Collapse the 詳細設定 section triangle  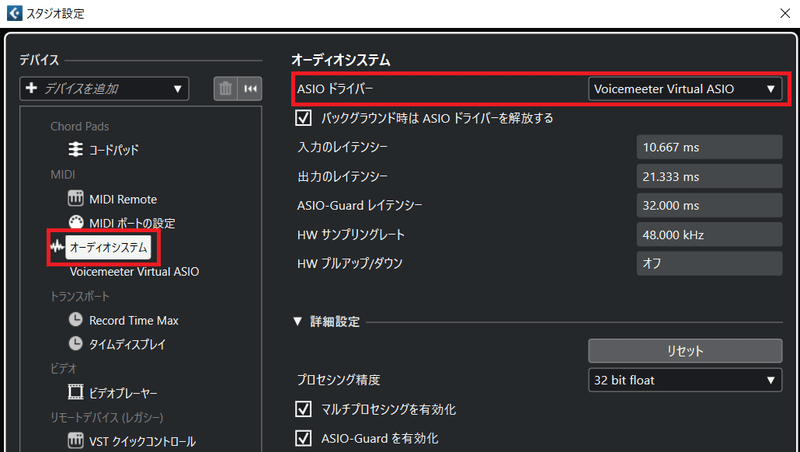[298, 321]
